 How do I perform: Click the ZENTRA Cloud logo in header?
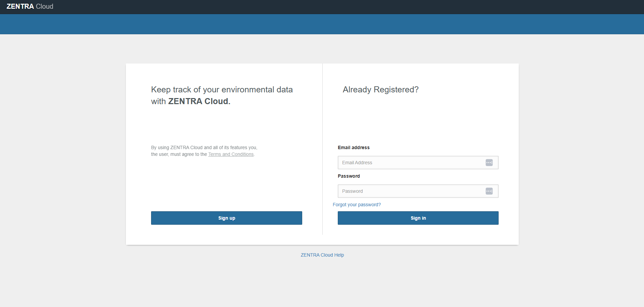(30, 6)
